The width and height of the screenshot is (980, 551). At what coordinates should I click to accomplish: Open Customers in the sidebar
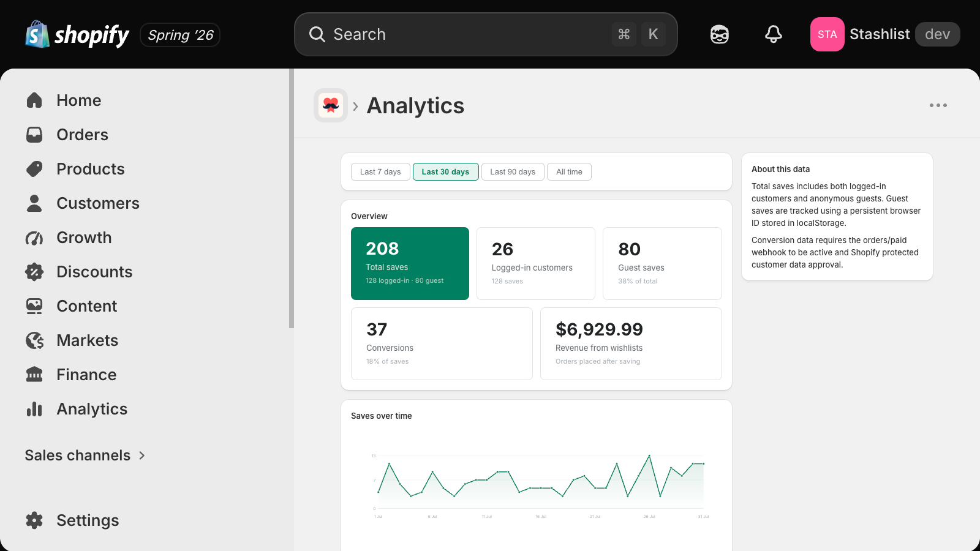click(98, 203)
